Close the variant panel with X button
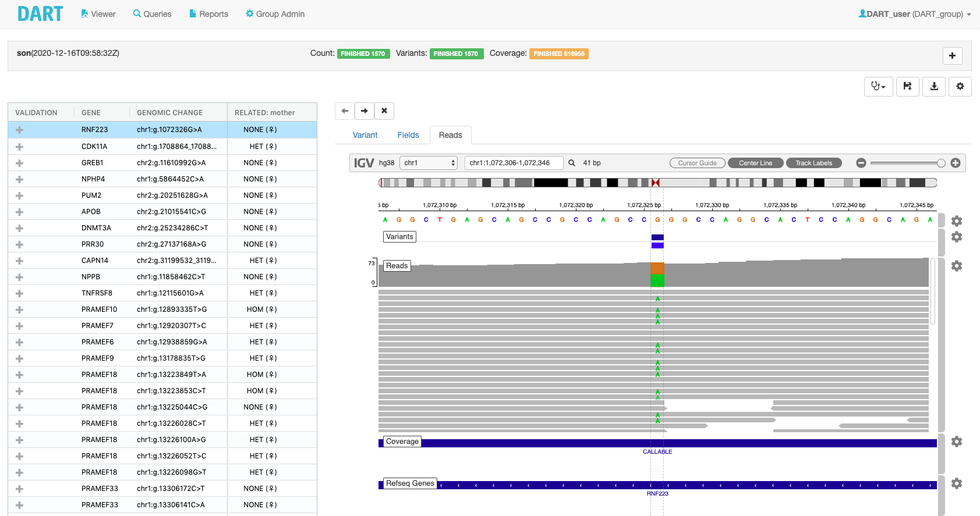980x516 pixels. 384,111
